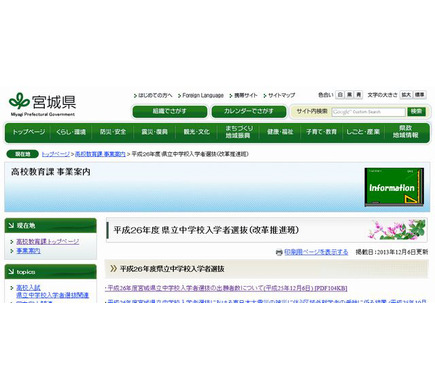Click the printer icon

[279, 252]
